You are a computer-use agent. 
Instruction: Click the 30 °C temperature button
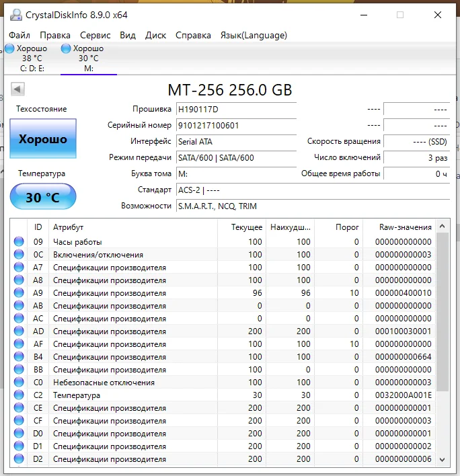point(43,198)
